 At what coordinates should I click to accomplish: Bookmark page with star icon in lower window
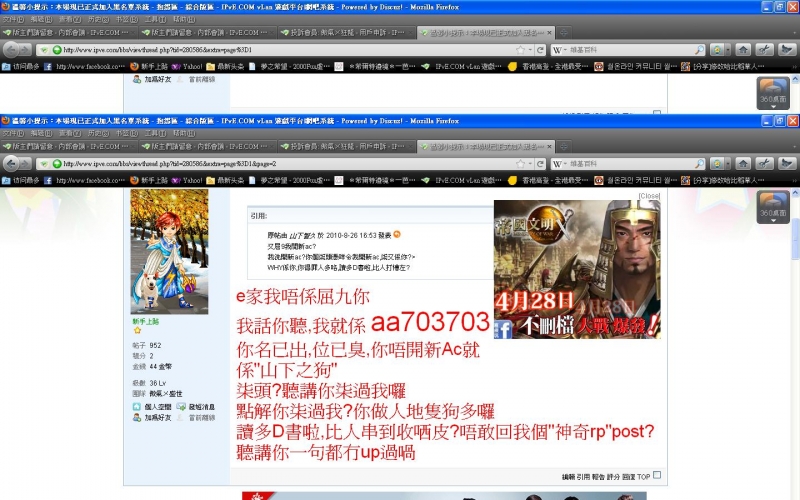[520, 164]
